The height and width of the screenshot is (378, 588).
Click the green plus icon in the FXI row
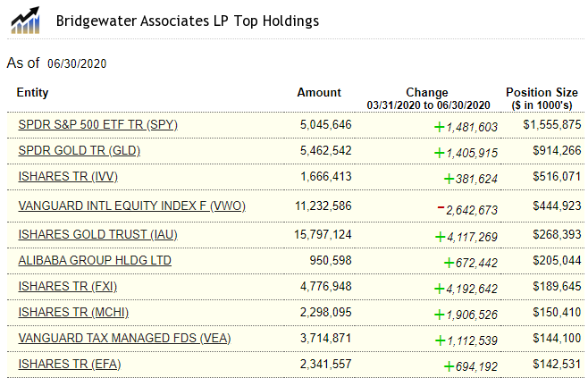point(439,289)
